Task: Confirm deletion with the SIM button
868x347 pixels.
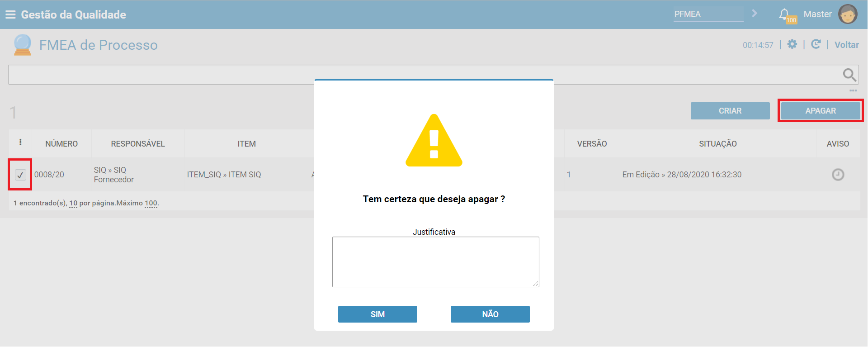Action: 377,314
